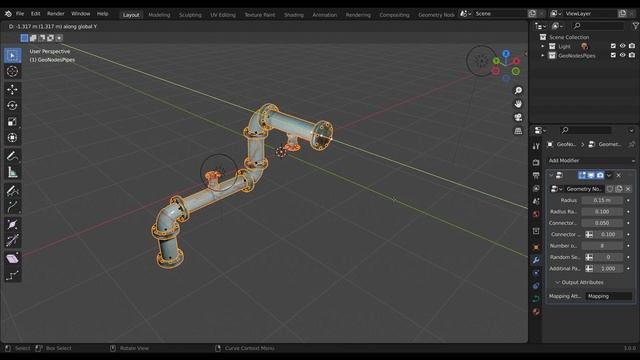Viewport: 640px width, 360px height.
Task: Toggle attribute input for Random Seed
Action: [x=589, y=257]
